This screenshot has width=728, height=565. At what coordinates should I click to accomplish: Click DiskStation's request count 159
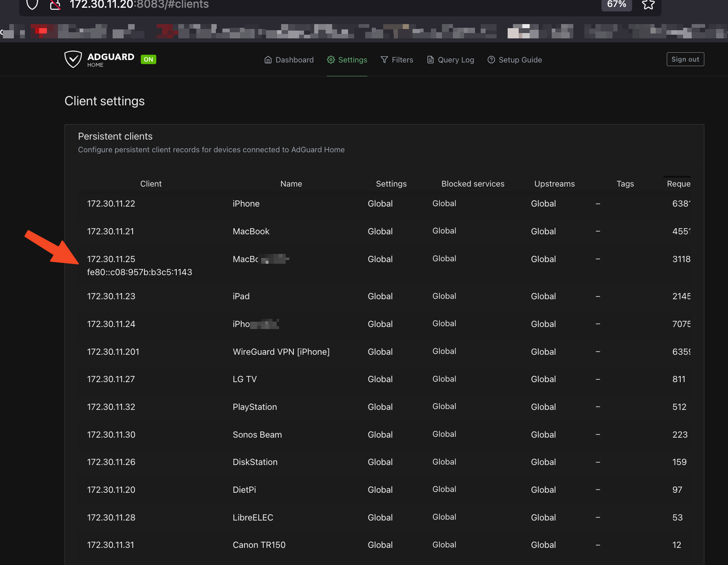click(679, 462)
